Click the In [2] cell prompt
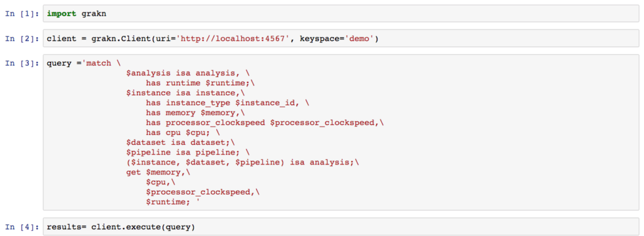This screenshot has height=236, width=644. [x=22, y=39]
